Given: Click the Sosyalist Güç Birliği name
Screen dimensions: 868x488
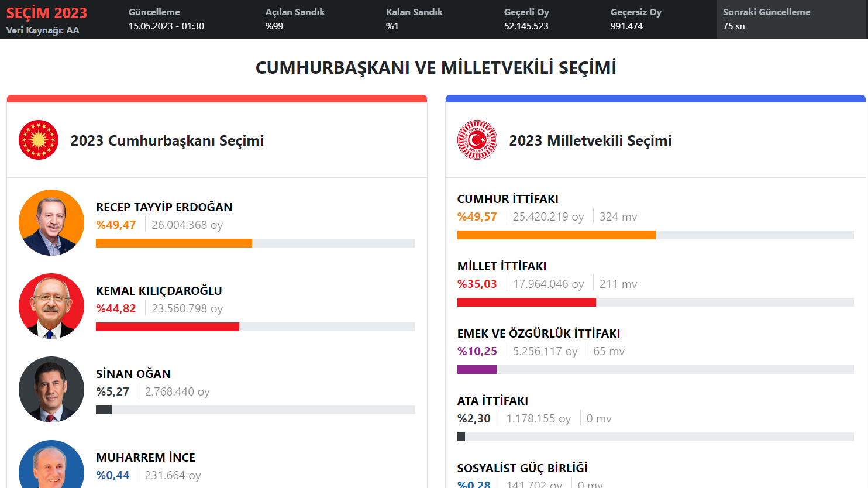Looking at the screenshot, I should (522, 468).
